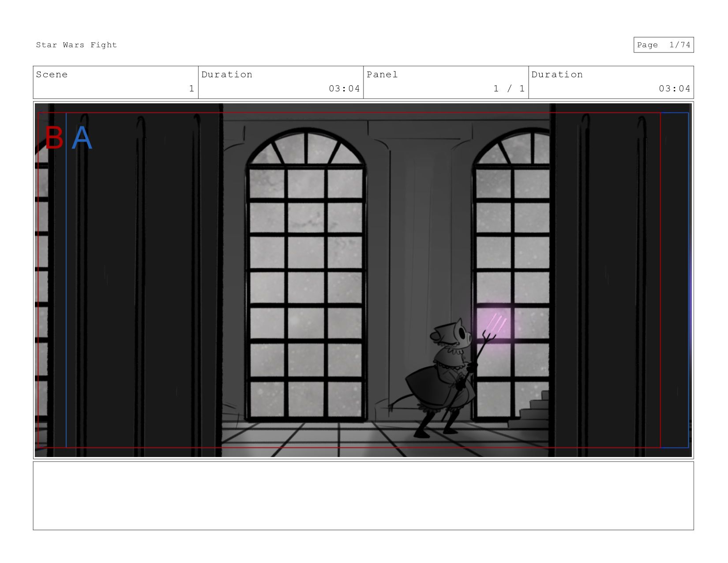
Task: Click the scene 'Duration' label
Action: [x=227, y=75]
